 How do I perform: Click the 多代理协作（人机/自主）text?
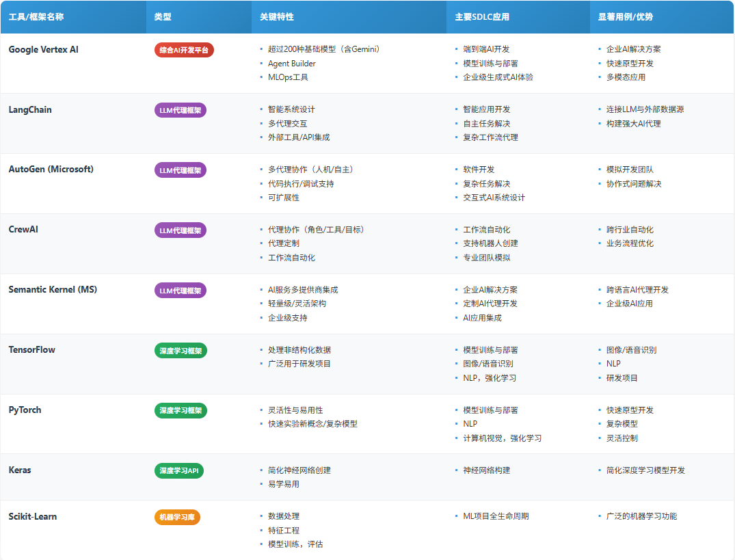312,170
